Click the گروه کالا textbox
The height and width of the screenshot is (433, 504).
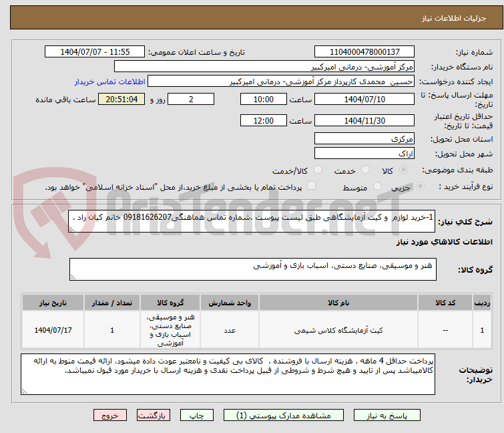(x=252, y=269)
